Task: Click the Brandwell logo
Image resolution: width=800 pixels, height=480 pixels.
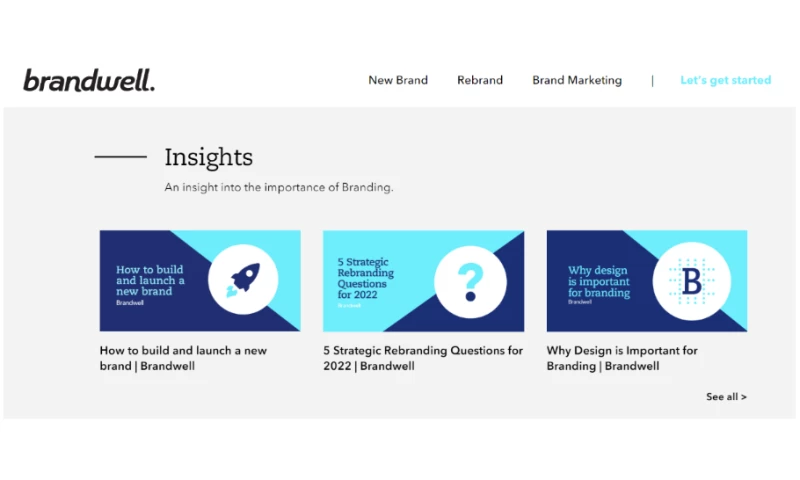Action: point(89,81)
